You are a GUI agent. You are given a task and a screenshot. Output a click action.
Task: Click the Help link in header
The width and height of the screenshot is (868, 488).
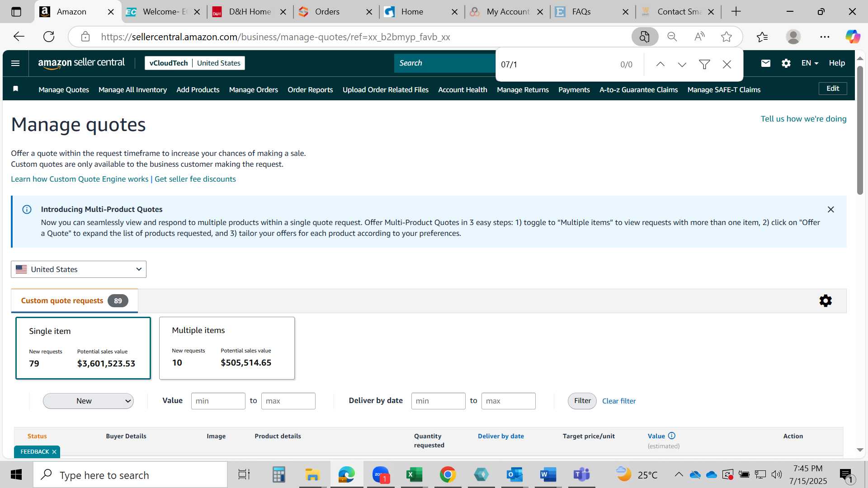[837, 63]
